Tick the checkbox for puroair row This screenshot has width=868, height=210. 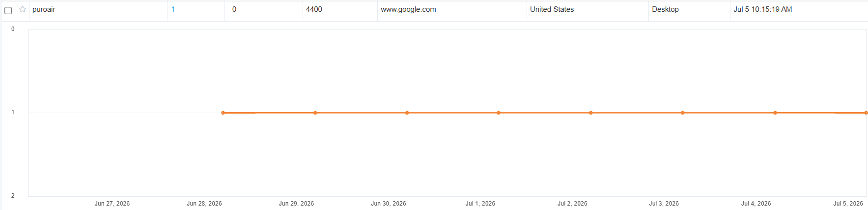pos(8,10)
